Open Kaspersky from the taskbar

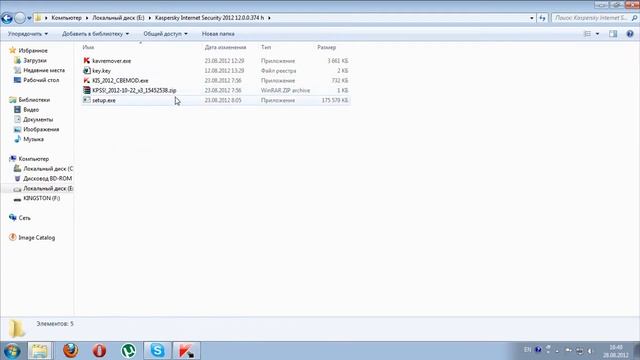pyautogui.click(x=186, y=351)
